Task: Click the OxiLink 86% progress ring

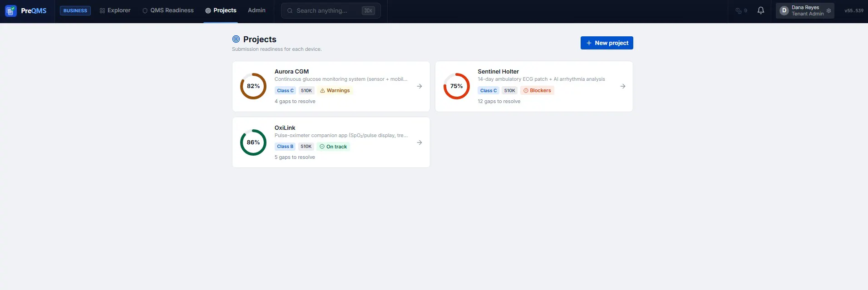Action: tap(253, 143)
